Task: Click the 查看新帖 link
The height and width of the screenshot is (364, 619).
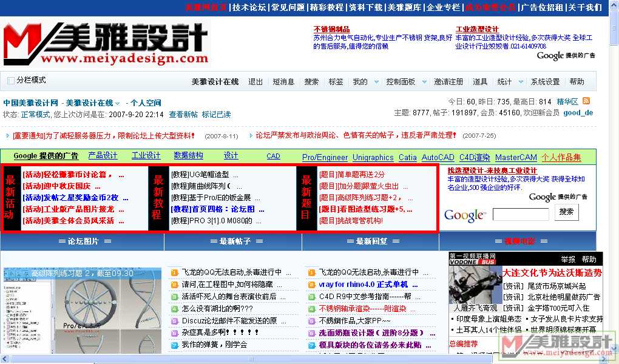Action: click(x=183, y=115)
